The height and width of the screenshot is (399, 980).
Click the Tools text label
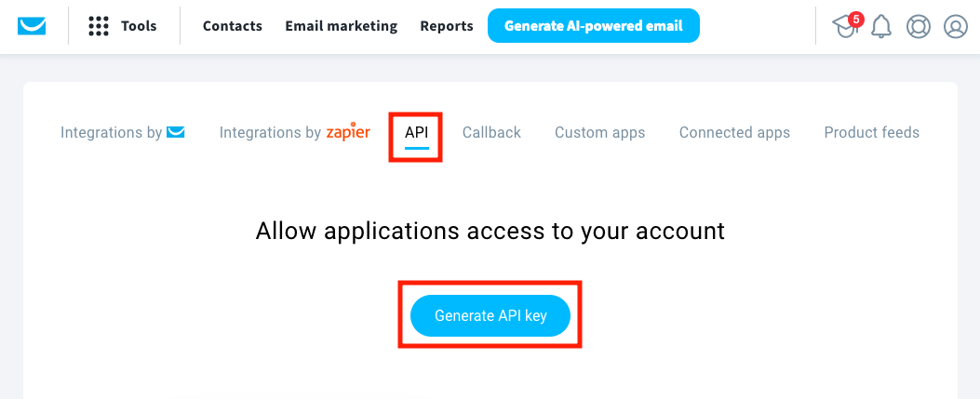[139, 26]
